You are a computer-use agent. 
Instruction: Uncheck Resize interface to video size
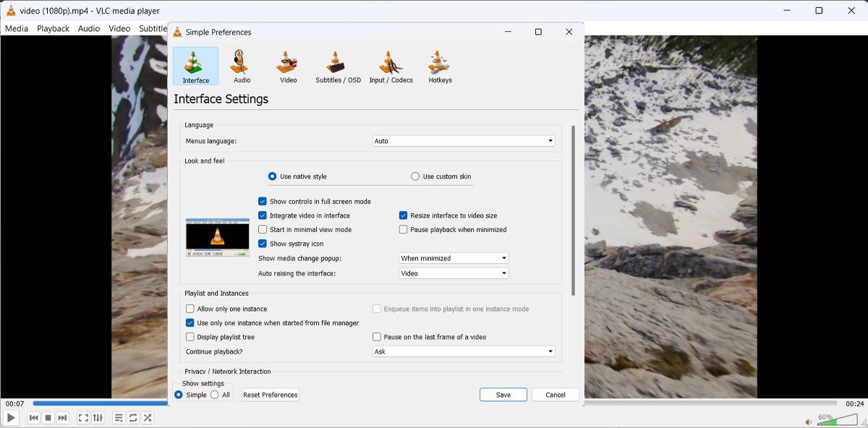tap(403, 215)
